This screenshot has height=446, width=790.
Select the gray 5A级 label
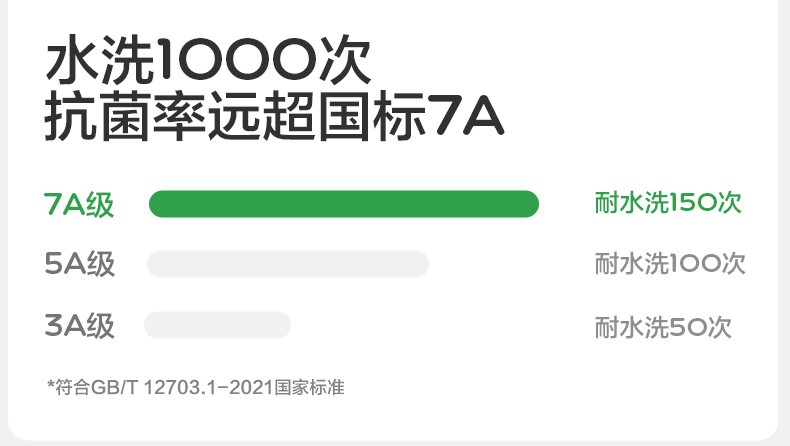80,265
